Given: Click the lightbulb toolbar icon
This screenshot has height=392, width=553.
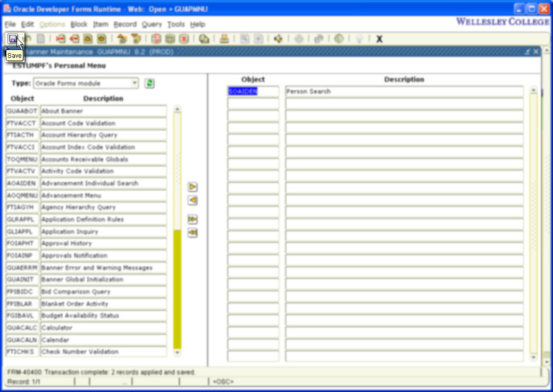Looking at the screenshot, I should point(359,39).
